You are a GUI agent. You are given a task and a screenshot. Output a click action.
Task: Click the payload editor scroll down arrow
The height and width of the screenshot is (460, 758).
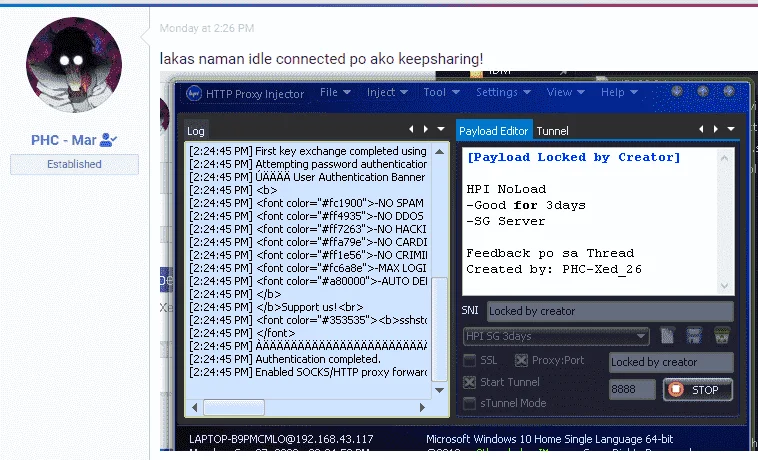[724, 286]
